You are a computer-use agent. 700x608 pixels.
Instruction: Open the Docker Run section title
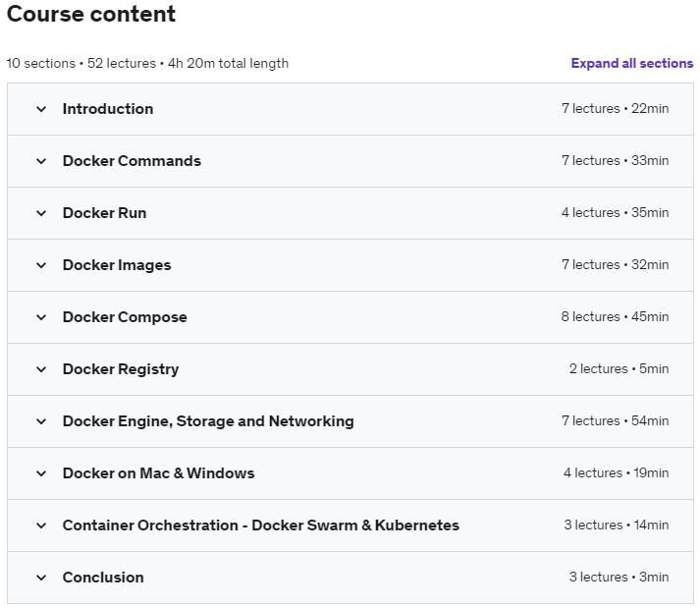pos(104,213)
